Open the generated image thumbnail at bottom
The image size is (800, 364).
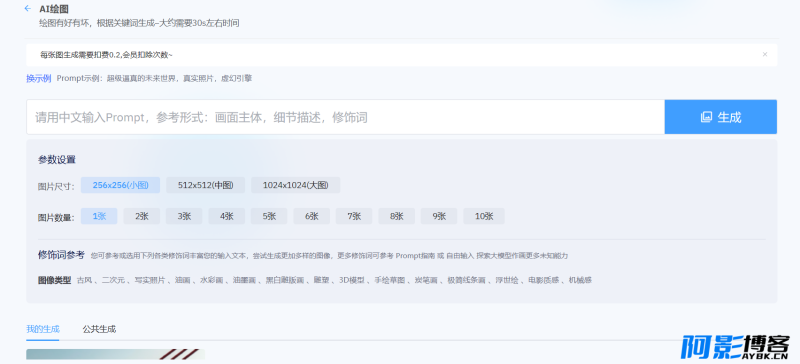coord(115,354)
